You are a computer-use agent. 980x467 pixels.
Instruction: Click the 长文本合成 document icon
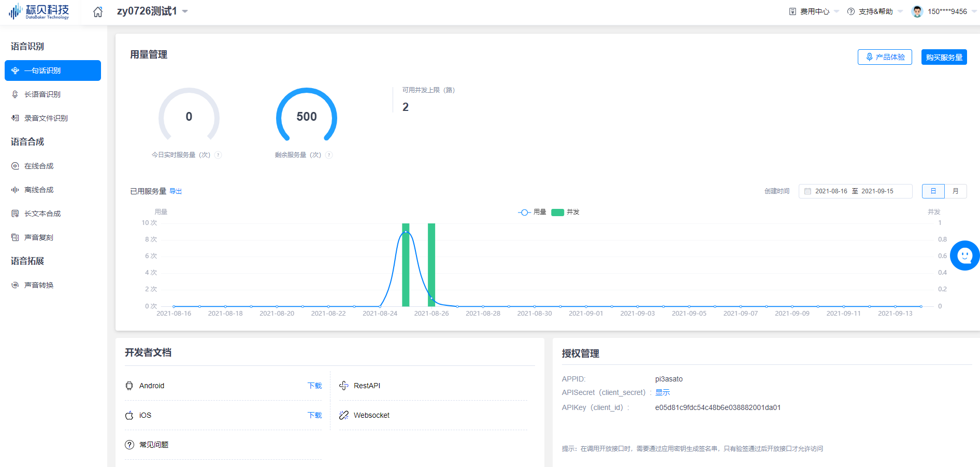pos(15,214)
